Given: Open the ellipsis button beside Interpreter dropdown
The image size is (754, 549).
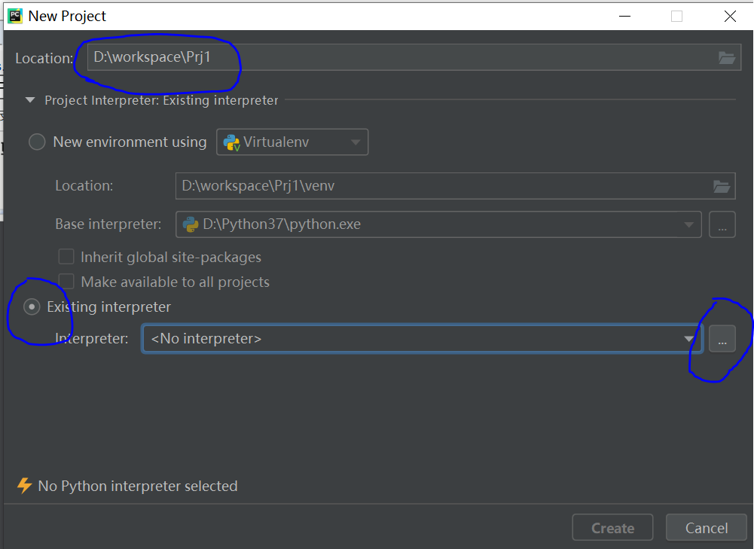Looking at the screenshot, I should pyautogui.click(x=722, y=339).
